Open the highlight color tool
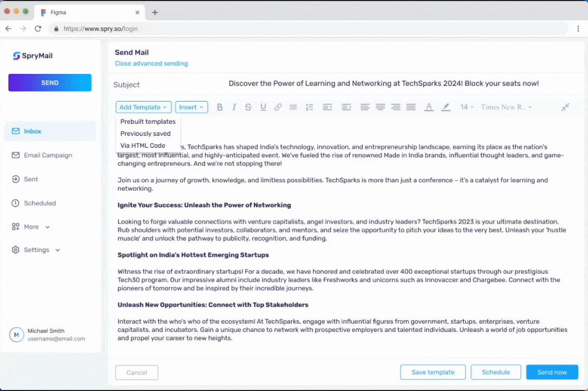The width and height of the screenshot is (588, 391). (445, 107)
